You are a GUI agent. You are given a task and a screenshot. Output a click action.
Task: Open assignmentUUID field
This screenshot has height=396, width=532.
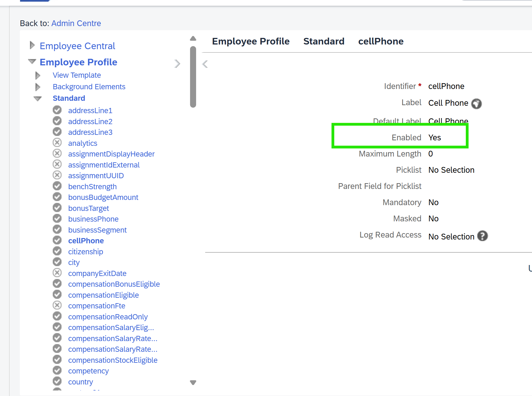point(96,176)
